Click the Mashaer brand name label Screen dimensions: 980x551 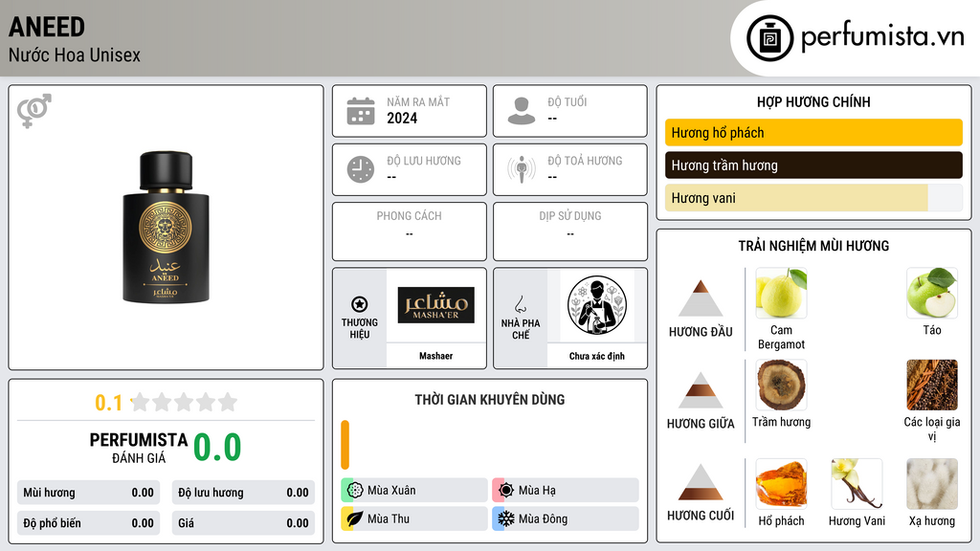435,356
